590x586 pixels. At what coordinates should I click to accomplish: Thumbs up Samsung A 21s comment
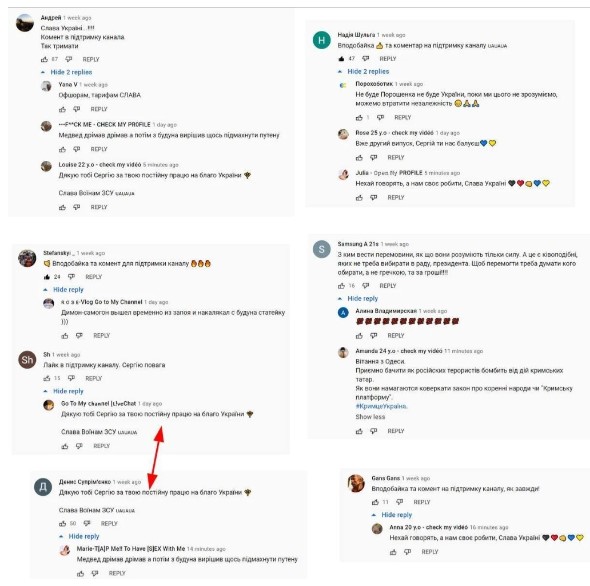click(x=341, y=286)
